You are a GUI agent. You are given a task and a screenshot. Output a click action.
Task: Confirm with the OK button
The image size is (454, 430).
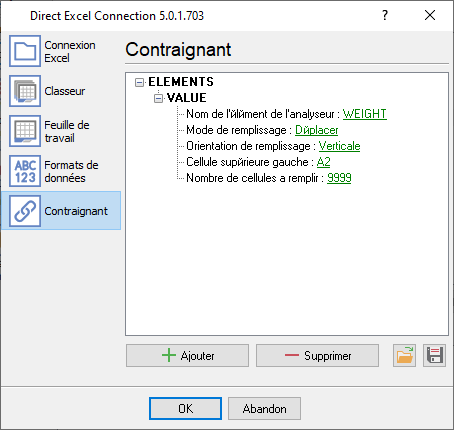tap(185, 408)
